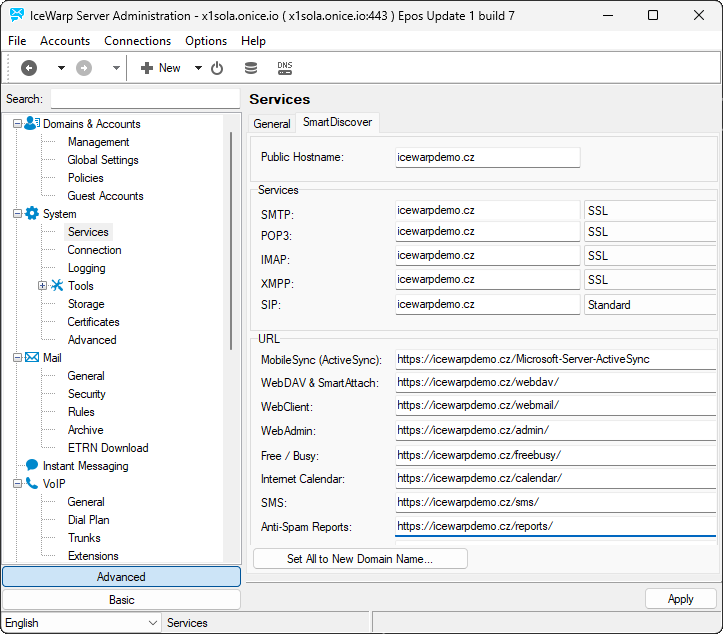Open the Options menu
Image resolution: width=723 pixels, height=634 pixels.
tap(206, 41)
